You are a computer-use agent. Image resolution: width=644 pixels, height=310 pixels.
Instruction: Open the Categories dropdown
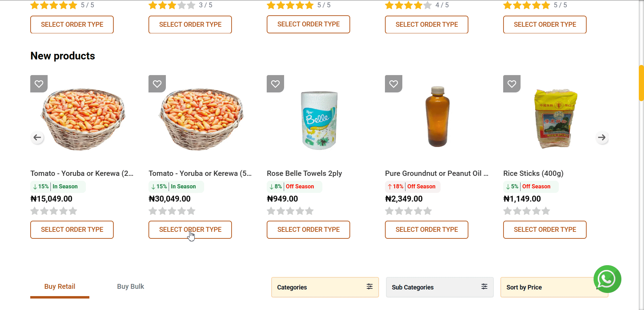pos(325,287)
